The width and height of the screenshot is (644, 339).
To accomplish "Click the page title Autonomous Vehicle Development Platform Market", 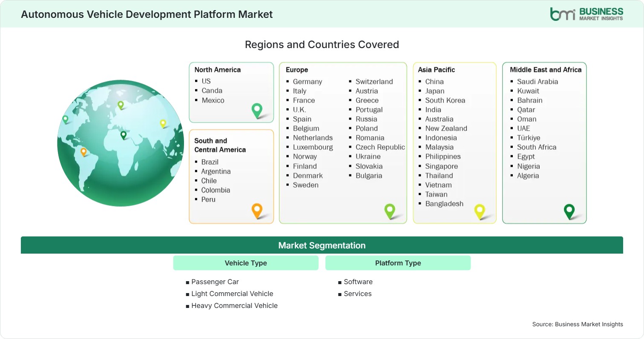I will (x=147, y=14).
